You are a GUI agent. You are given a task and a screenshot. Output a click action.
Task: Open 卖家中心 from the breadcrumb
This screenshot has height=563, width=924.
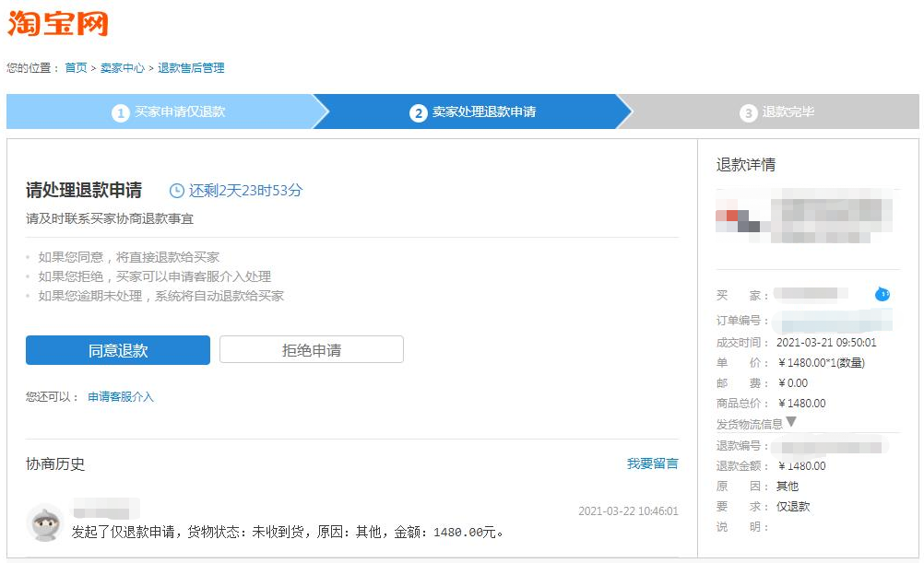pyautogui.click(x=122, y=67)
